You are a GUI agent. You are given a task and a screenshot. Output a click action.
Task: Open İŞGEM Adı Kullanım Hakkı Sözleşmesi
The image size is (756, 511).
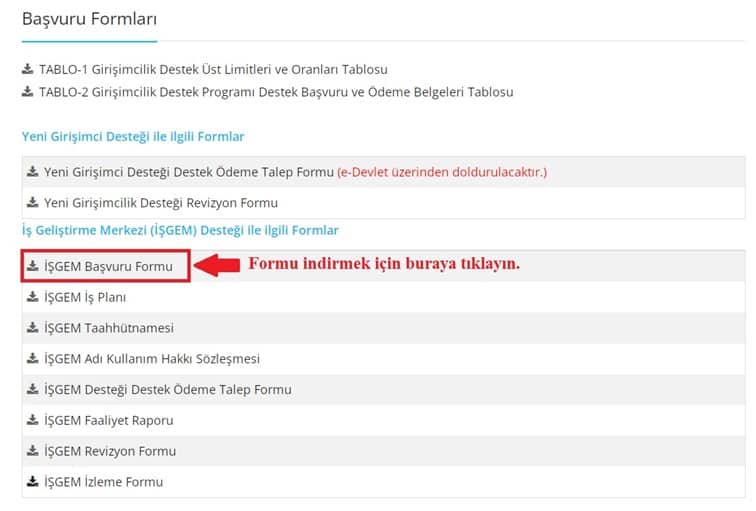(x=152, y=359)
